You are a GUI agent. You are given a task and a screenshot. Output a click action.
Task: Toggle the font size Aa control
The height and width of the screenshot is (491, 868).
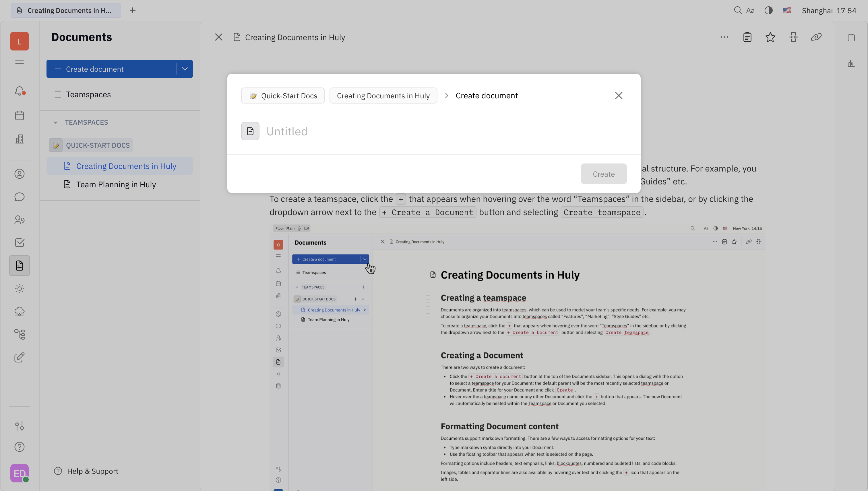pyautogui.click(x=750, y=10)
